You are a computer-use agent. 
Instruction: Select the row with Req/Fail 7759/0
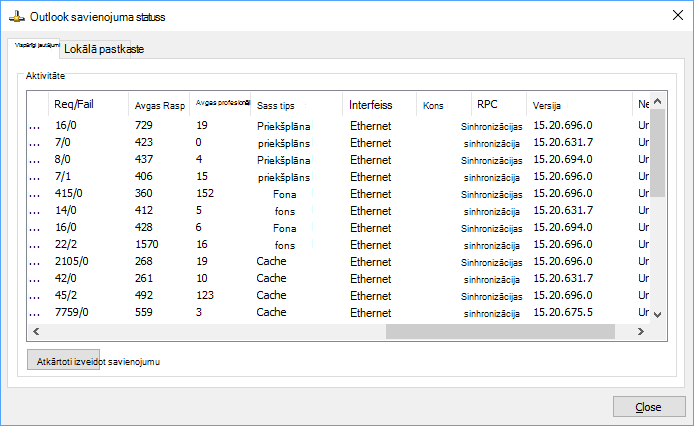(339, 312)
